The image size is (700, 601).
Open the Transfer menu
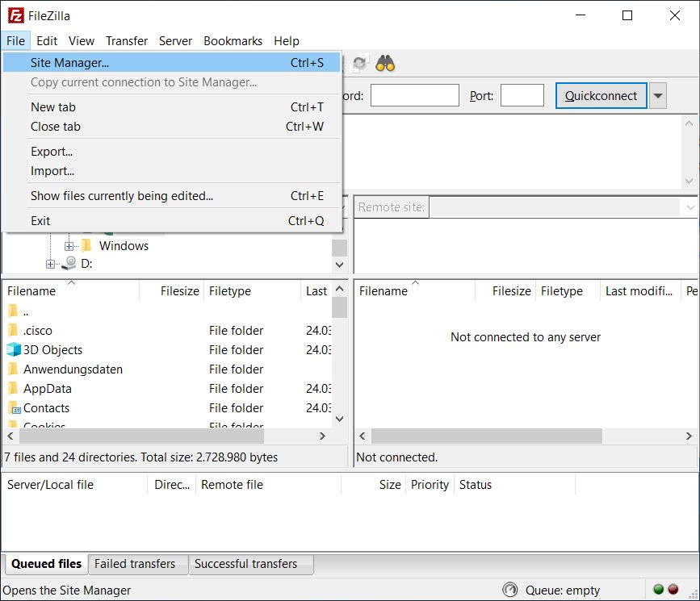click(x=127, y=41)
